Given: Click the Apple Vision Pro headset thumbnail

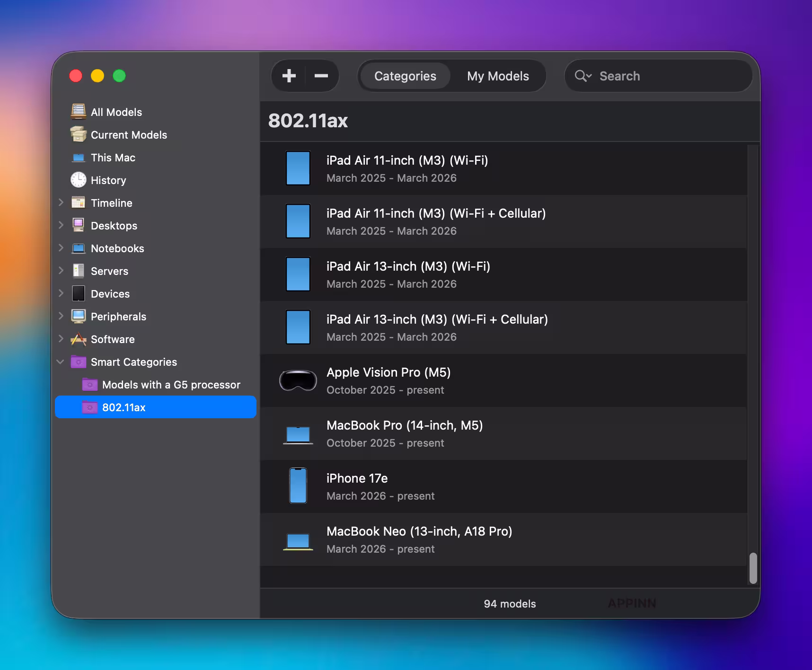Looking at the screenshot, I should 298,380.
